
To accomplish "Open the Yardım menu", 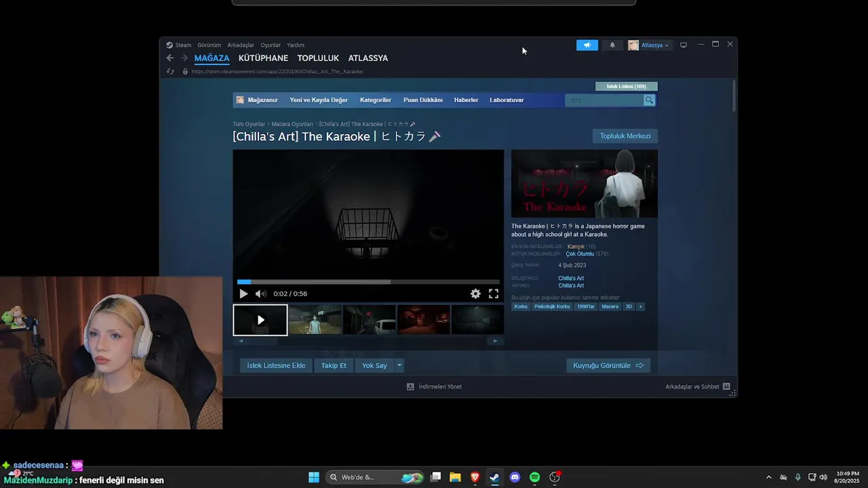I will (296, 45).
